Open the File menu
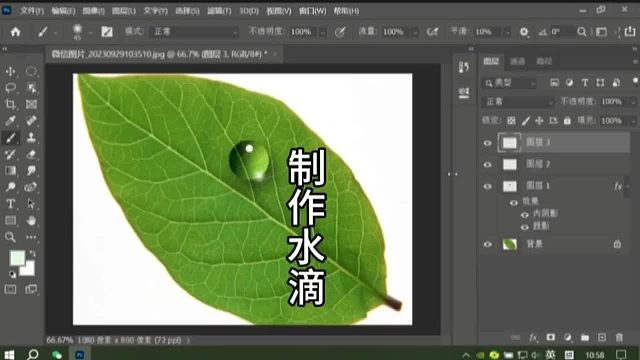Viewport: 640px width, 360px height. (x=32, y=11)
